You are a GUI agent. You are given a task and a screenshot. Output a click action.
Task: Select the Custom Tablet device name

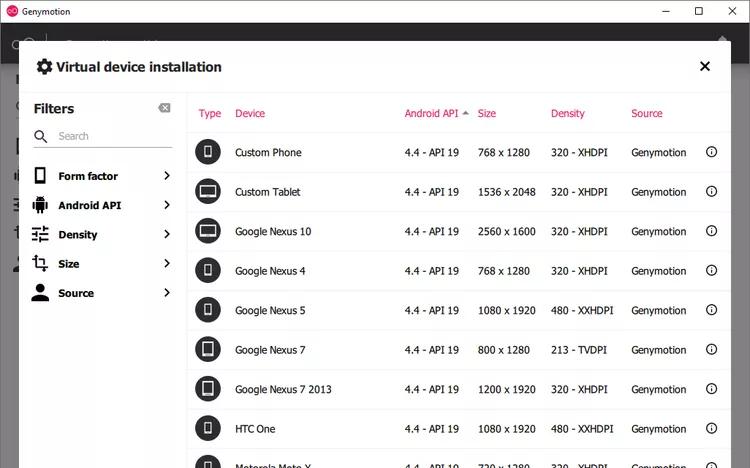tap(267, 192)
